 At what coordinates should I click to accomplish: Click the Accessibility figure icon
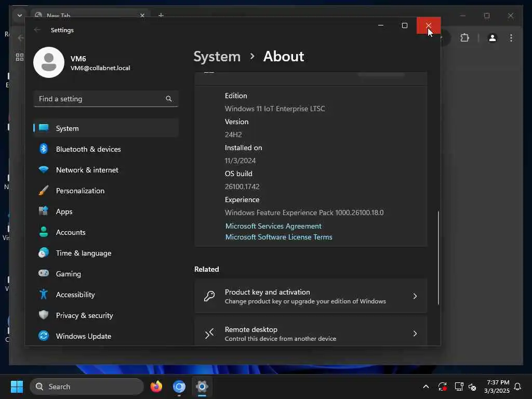44,294
